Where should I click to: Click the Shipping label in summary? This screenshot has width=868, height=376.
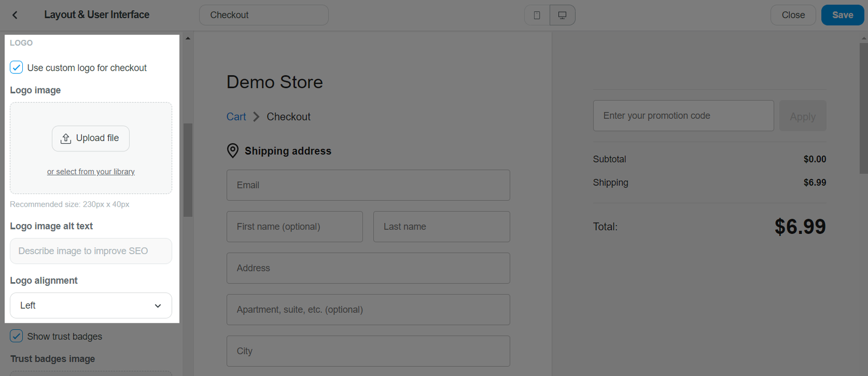[610, 183]
